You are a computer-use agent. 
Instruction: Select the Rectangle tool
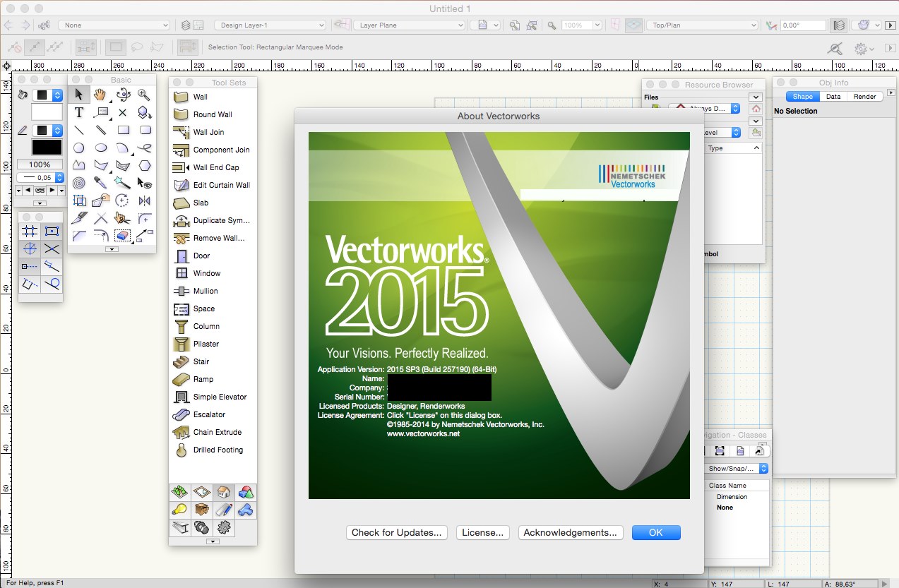coord(123,130)
